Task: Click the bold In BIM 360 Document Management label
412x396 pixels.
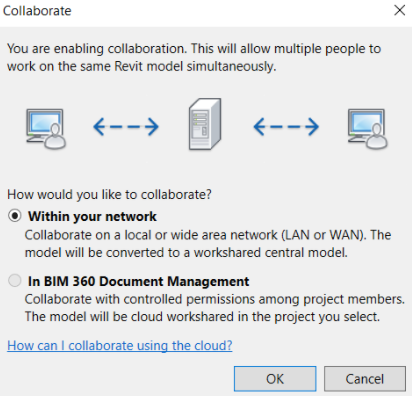Action: click(138, 281)
